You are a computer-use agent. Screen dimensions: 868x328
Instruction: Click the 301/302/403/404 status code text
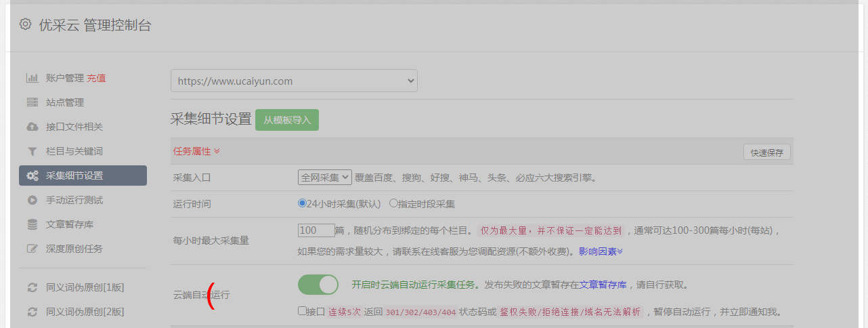click(420, 312)
